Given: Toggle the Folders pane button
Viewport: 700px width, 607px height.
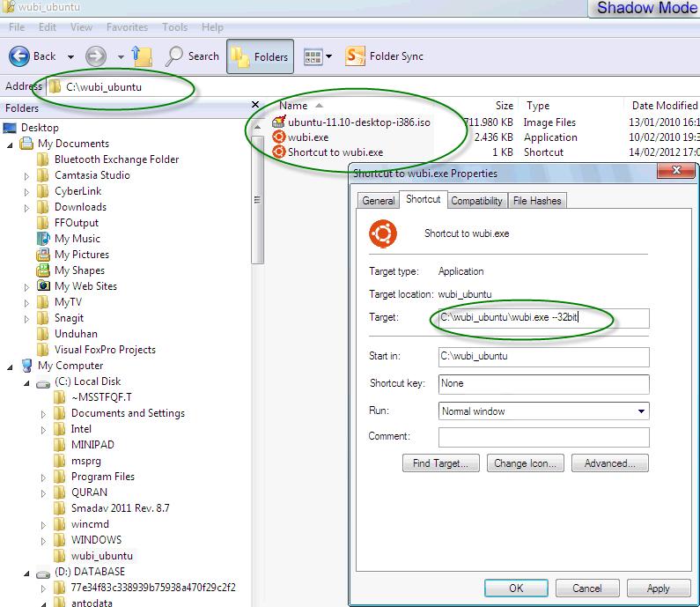Looking at the screenshot, I should [x=260, y=56].
